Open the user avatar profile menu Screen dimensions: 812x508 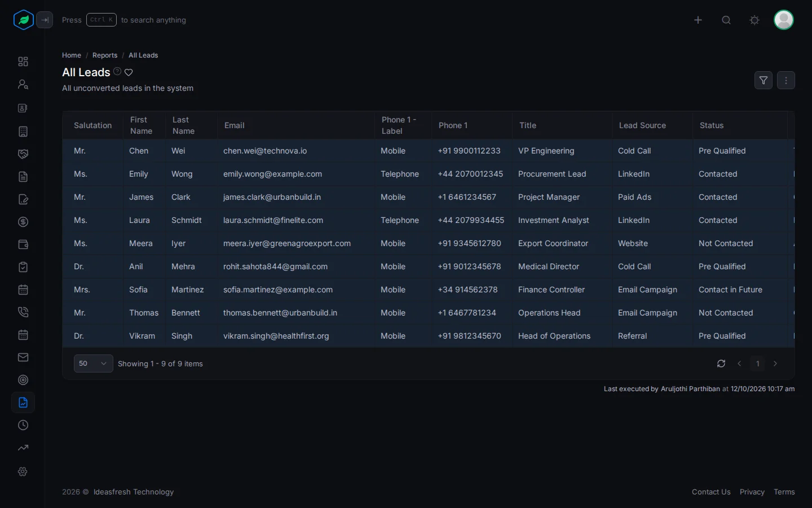click(784, 20)
